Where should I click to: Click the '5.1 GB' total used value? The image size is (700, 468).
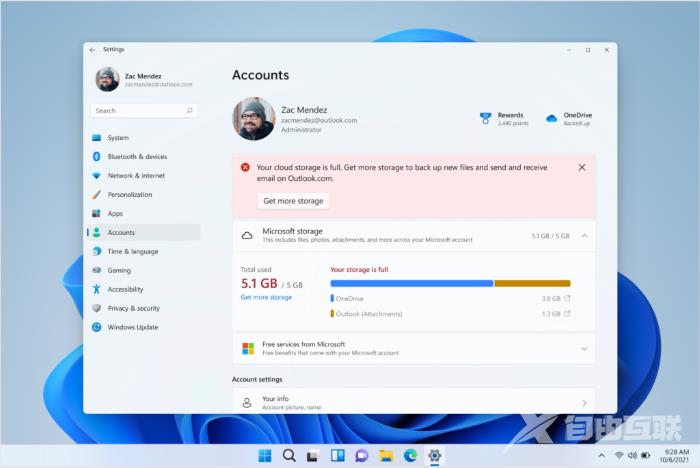coord(259,283)
